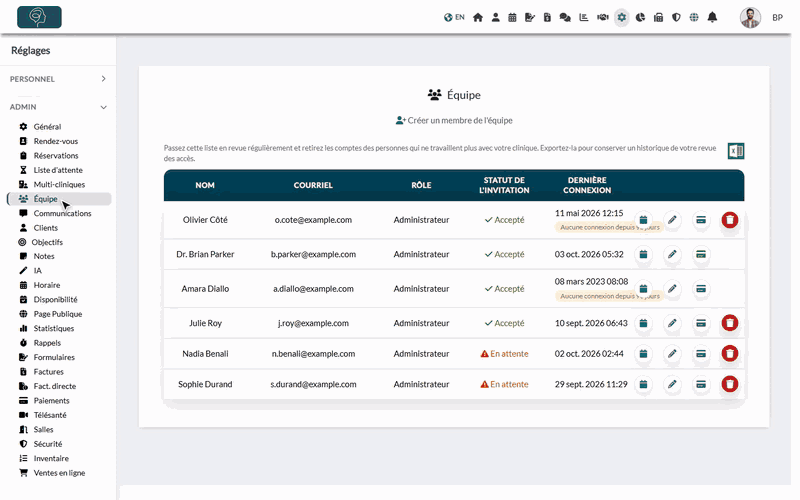Open Salles settings
Viewport: 800px width, 500px height.
[43, 430]
